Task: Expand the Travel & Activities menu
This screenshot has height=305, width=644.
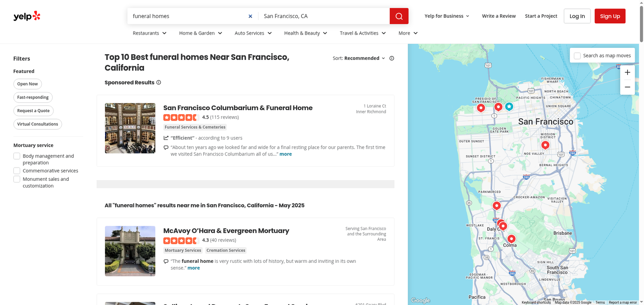Action: pos(363,33)
